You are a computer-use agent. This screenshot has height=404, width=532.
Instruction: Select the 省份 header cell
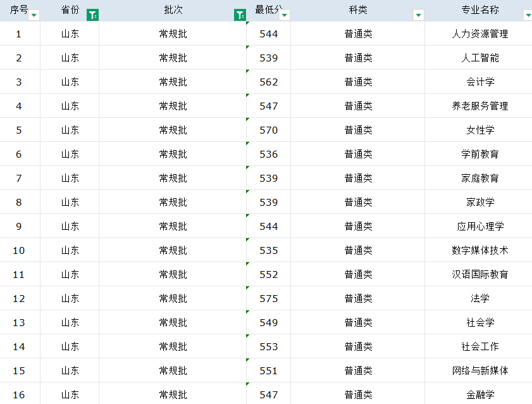(x=70, y=11)
